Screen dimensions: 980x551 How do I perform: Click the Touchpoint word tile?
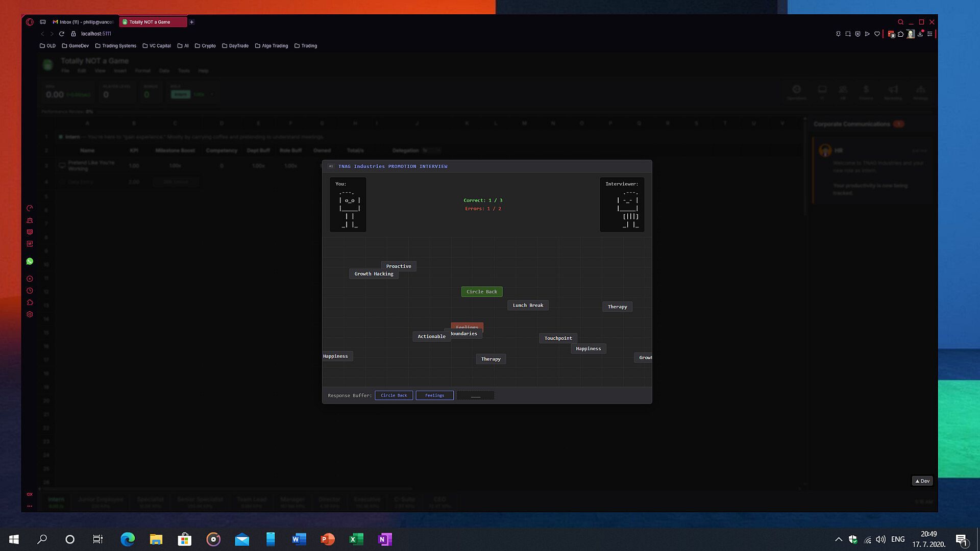coord(558,338)
